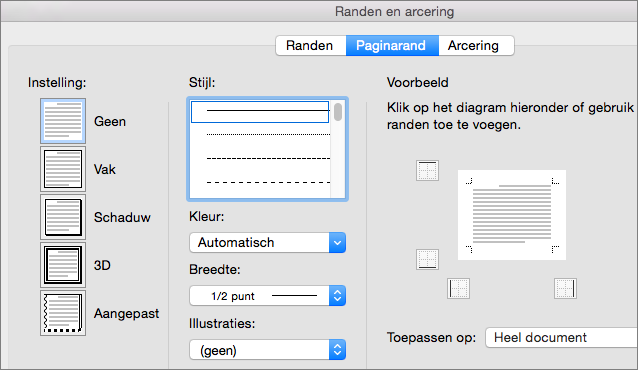Toggle the right border button in preview
The height and width of the screenshot is (370, 638).
coord(565,289)
